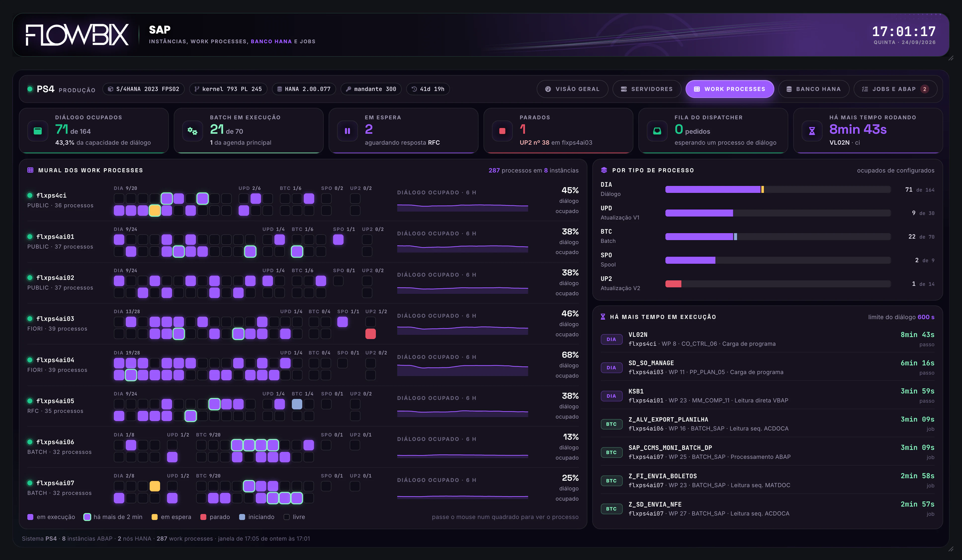Viewport: 962px width, 560px height.
Task: Click the kernel 793 PL 245 chip
Action: coord(228,89)
